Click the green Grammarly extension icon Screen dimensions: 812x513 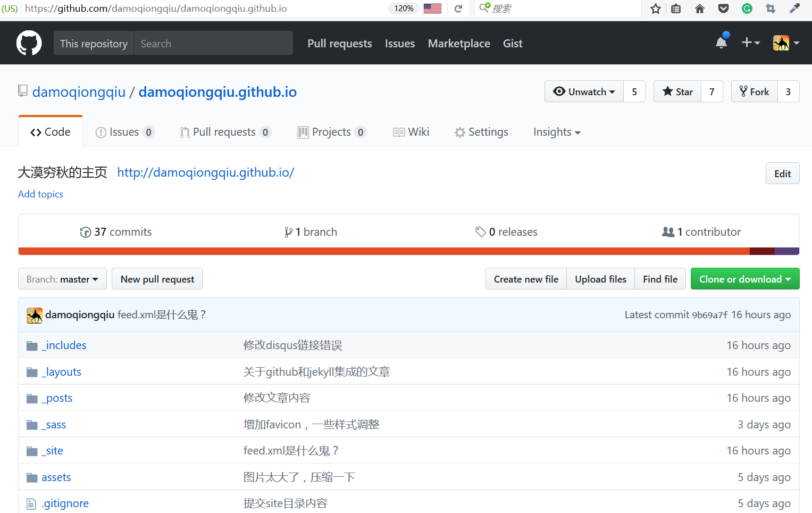pos(747,9)
